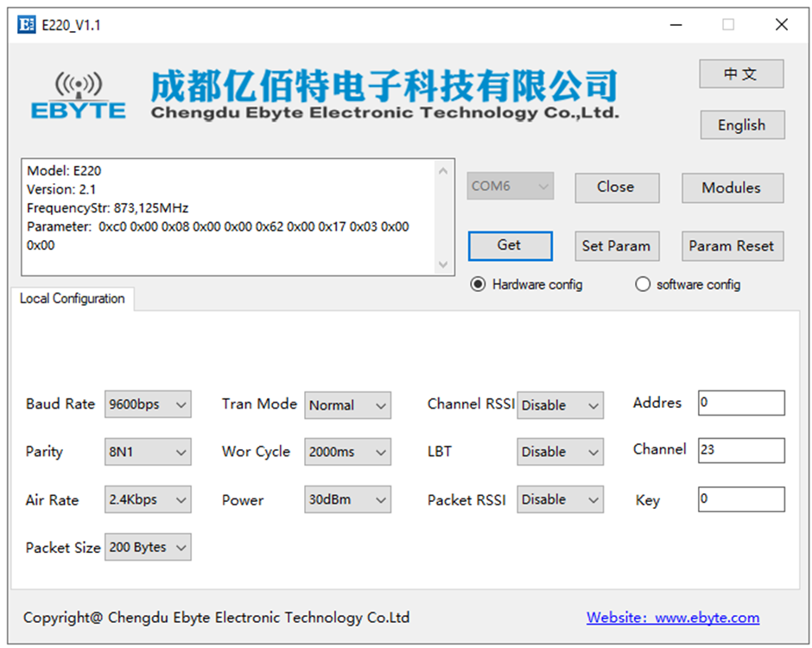Open the Tran Mode Normal dropdown
812x648 pixels.
(347, 405)
